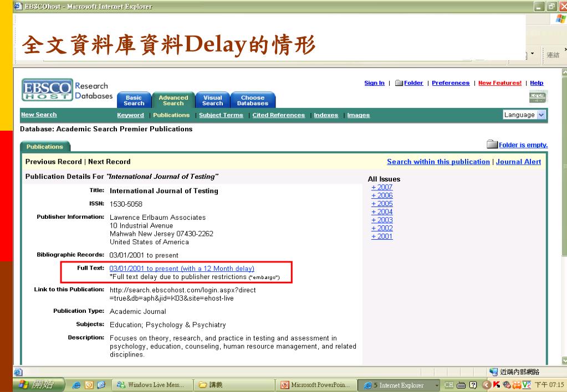The width and height of the screenshot is (567, 392).
Task: Click the status bar page icon
Action: [18, 372]
